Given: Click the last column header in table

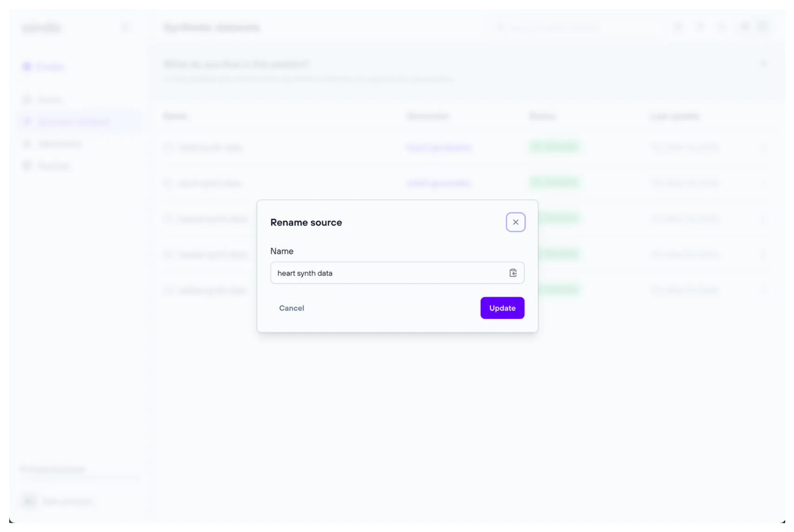Looking at the screenshot, I should coord(674,116).
